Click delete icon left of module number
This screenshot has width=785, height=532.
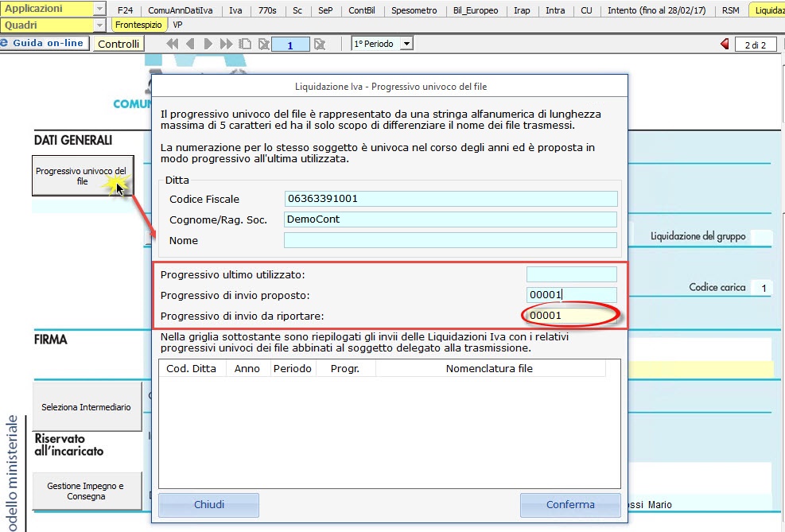click(x=262, y=45)
